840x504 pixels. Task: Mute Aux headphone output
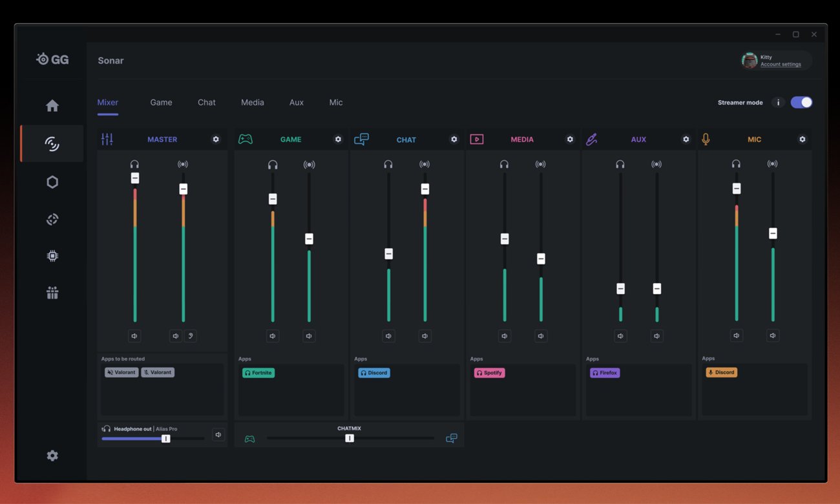pyautogui.click(x=620, y=336)
